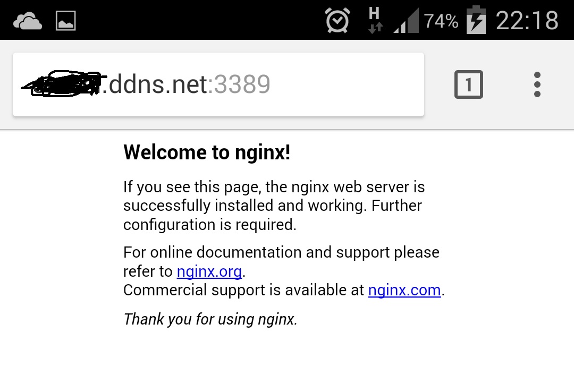574x392 pixels.
Task: Click the port number 3389 in URL
Action: point(242,84)
